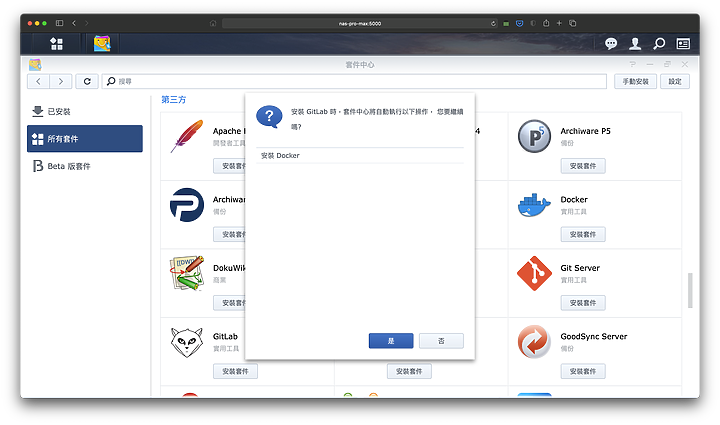Open Package Center help question mark

[x=632, y=64]
